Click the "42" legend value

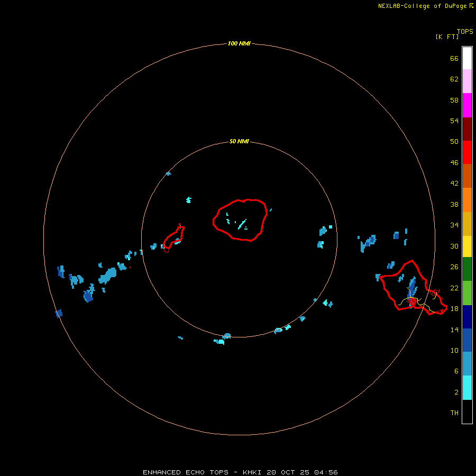tap(454, 184)
